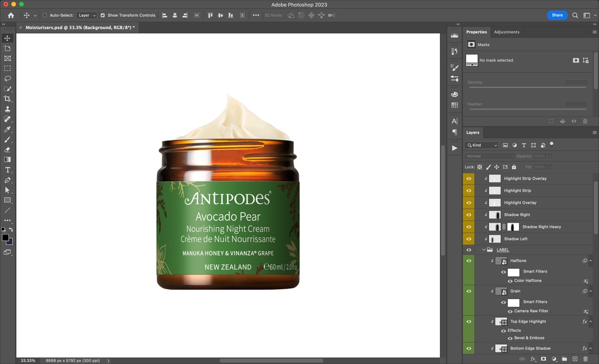Collapse Grain layer smart filters arrow

[591, 291]
